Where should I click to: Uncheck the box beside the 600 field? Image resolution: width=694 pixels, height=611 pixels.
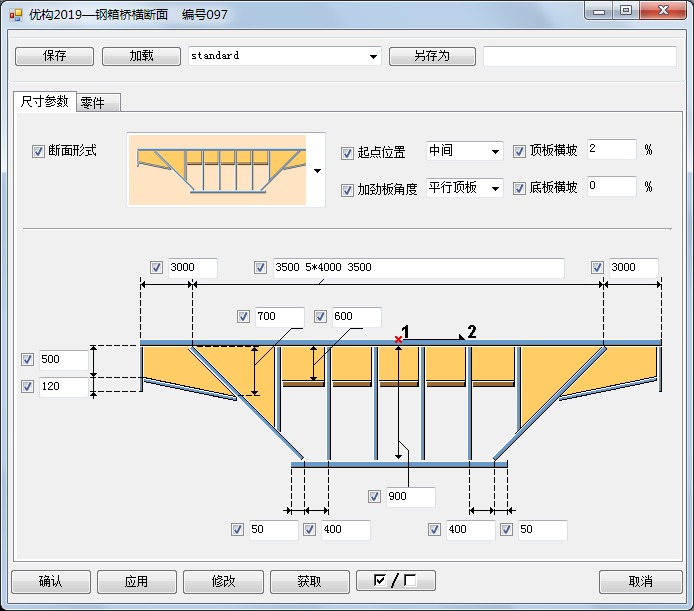pyautogui.click(x=320, y=317)
